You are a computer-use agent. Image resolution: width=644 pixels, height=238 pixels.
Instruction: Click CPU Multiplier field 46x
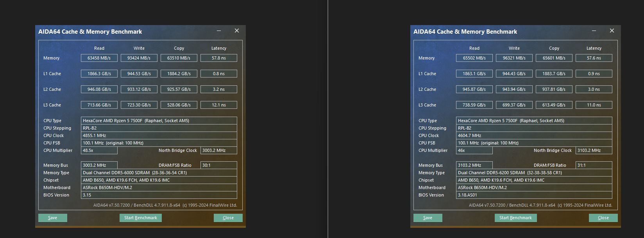point(474,150)
